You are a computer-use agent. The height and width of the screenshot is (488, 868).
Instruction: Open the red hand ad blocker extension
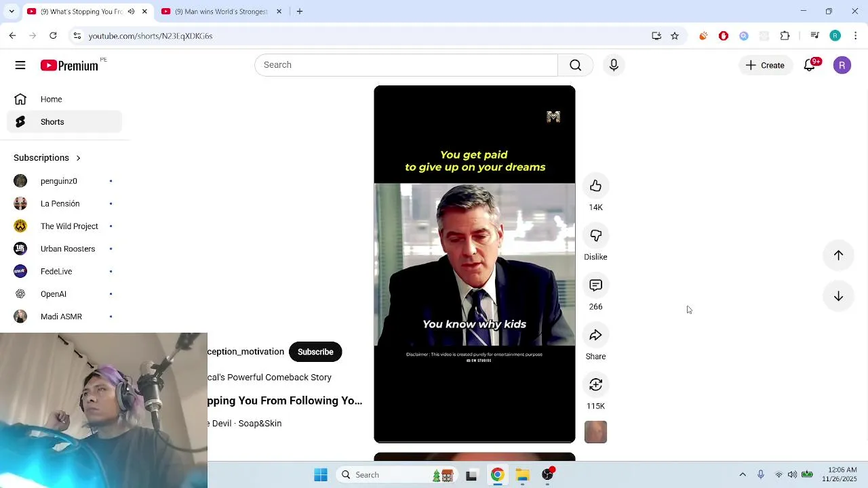pyautogui.click(x=724, y=36)
